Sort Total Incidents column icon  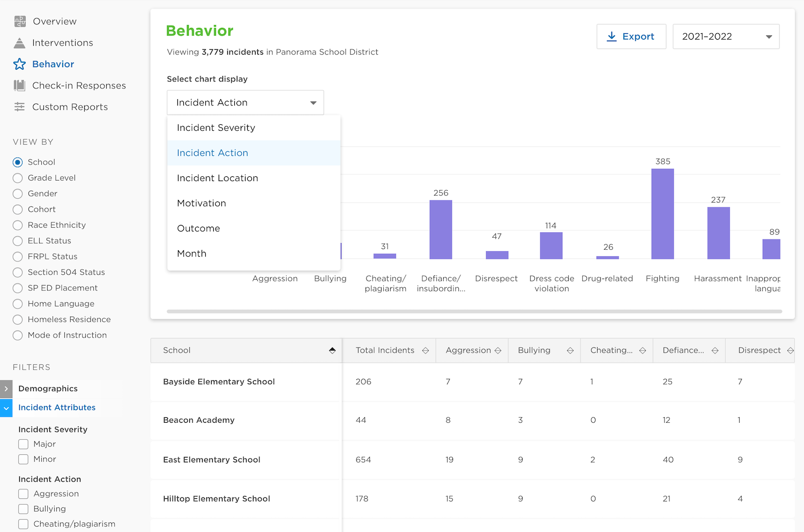pyautogui.click(x=426, y=350)
